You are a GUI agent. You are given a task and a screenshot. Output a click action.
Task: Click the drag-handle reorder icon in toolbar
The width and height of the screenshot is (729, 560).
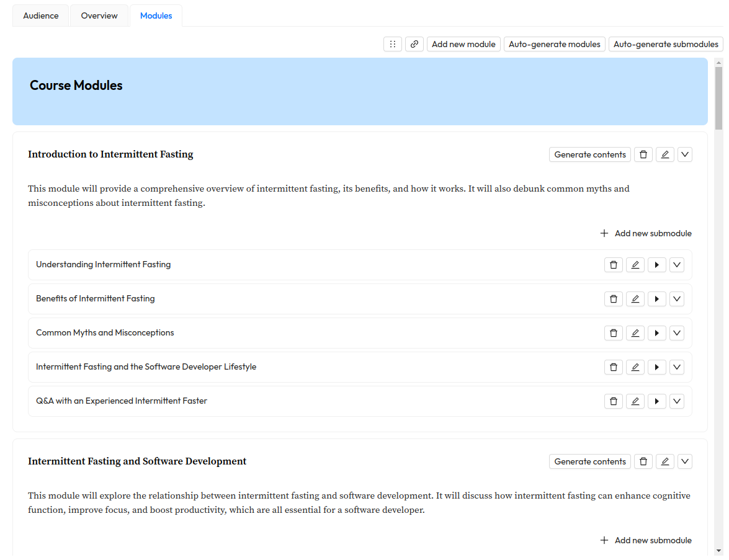(392, 44)
